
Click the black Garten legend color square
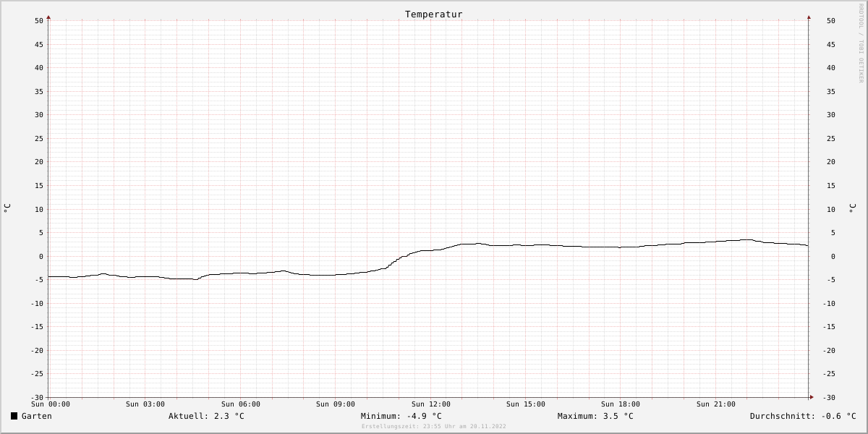14,416
